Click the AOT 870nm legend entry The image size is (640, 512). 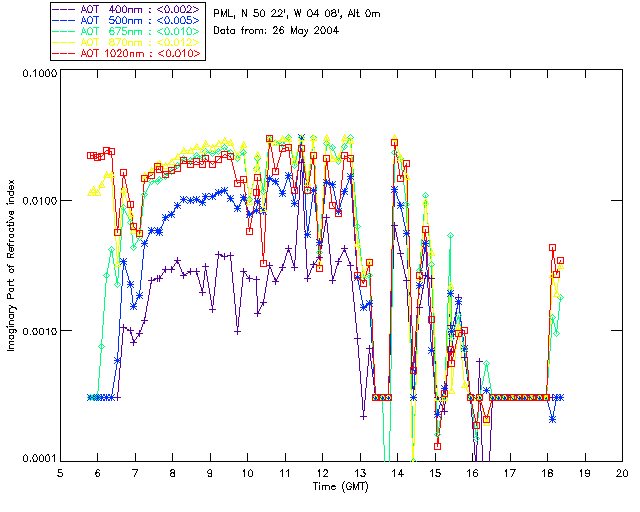coord(127,42)
